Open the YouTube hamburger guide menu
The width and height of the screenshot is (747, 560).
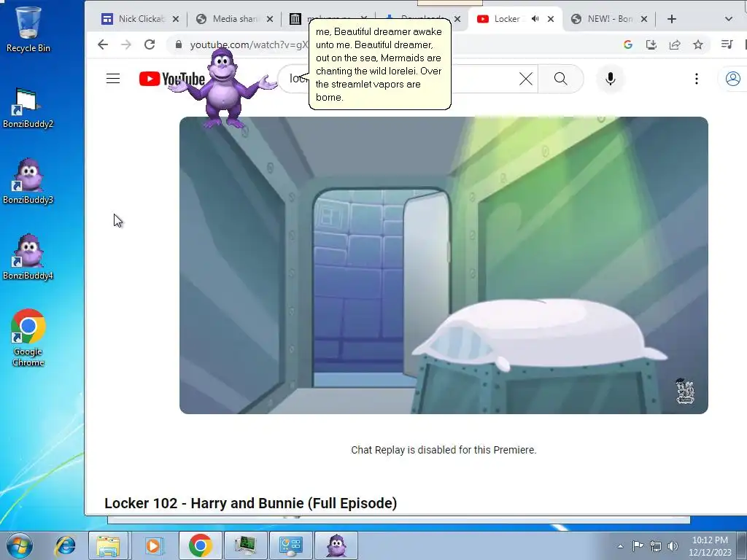[113, 79]
